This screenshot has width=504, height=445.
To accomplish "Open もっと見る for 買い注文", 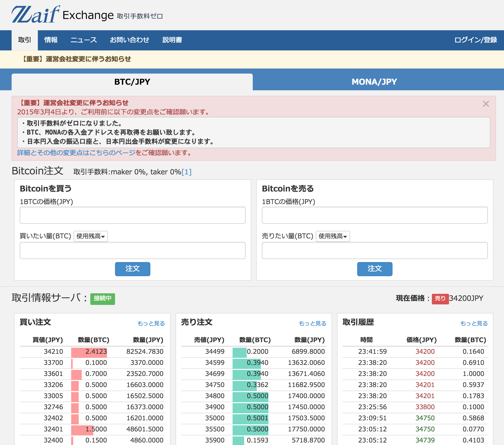I will pyautogui.click(x=151, y=323).
